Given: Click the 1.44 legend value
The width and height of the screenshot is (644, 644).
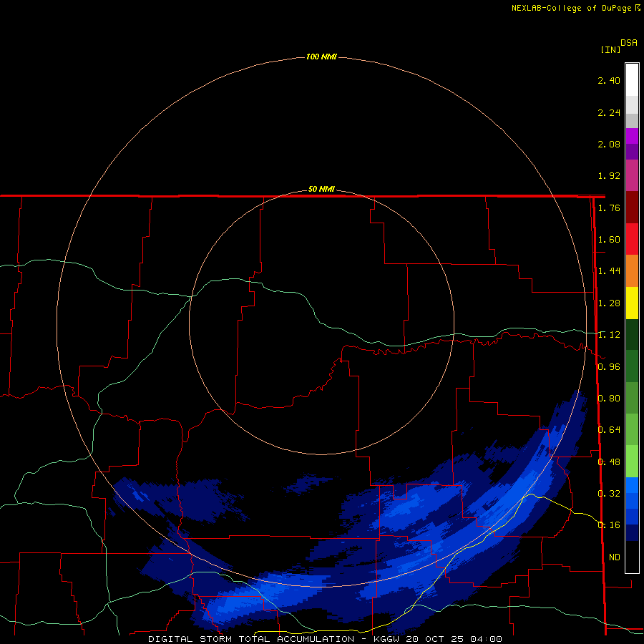Looking at the screenshot, I should [609, 271].
